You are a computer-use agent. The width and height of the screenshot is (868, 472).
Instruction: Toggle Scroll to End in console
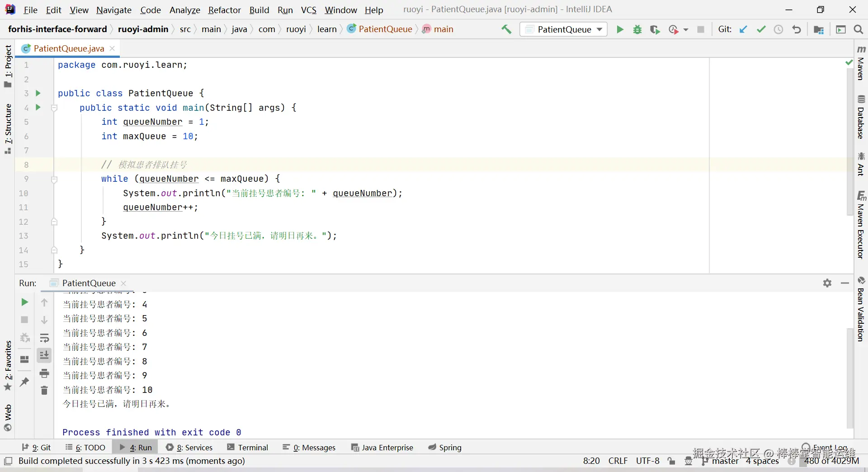pos(44,355)
